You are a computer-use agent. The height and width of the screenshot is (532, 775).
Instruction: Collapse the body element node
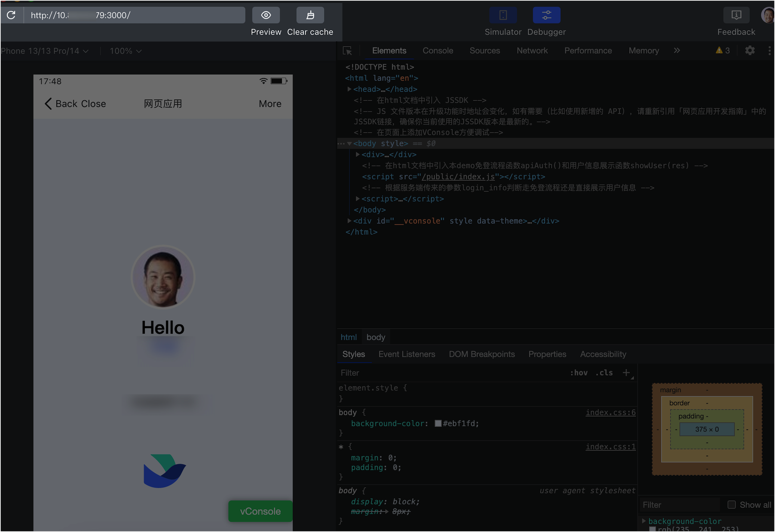(x=349, y=143)
